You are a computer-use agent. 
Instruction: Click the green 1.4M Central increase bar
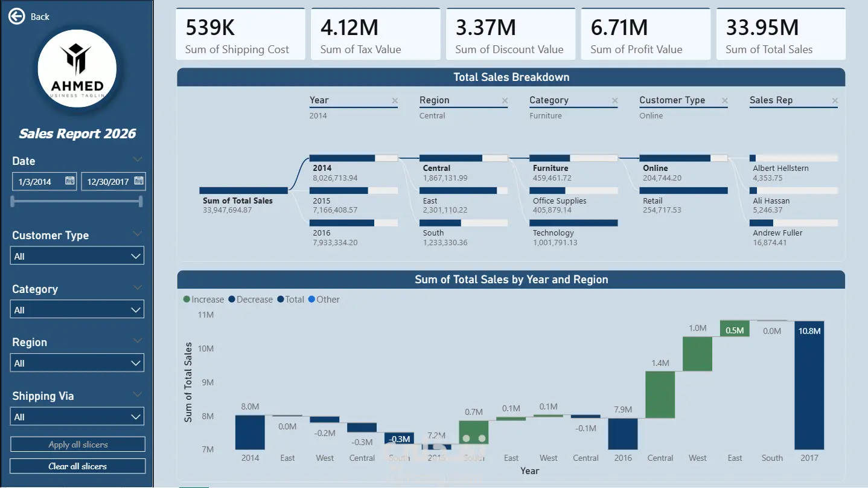coord(660,394)
